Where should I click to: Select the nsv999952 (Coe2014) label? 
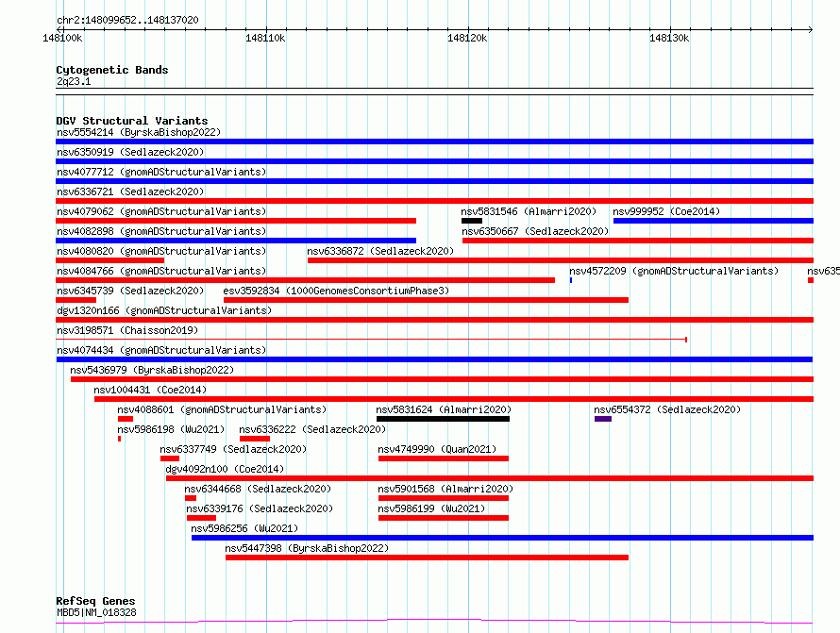point(666,211)
